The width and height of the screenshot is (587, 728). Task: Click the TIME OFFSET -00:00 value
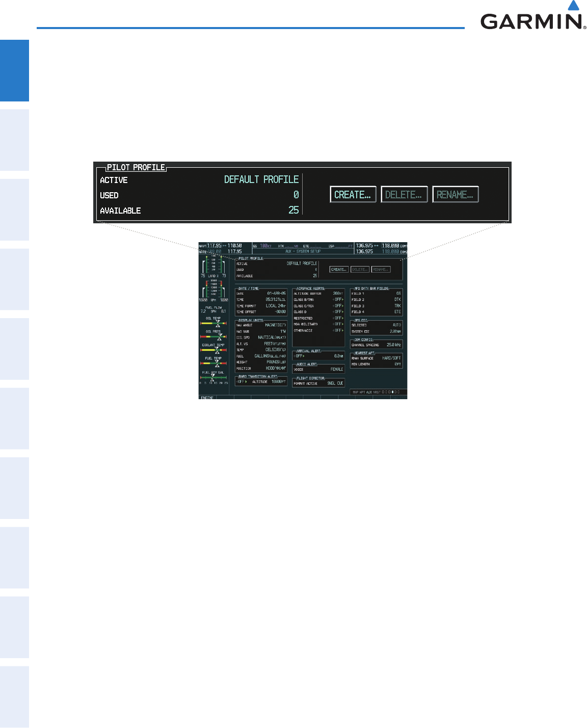point(281,312)
